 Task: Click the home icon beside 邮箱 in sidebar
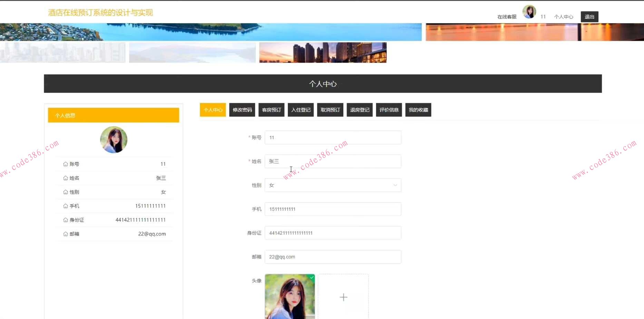coord(66,234)
